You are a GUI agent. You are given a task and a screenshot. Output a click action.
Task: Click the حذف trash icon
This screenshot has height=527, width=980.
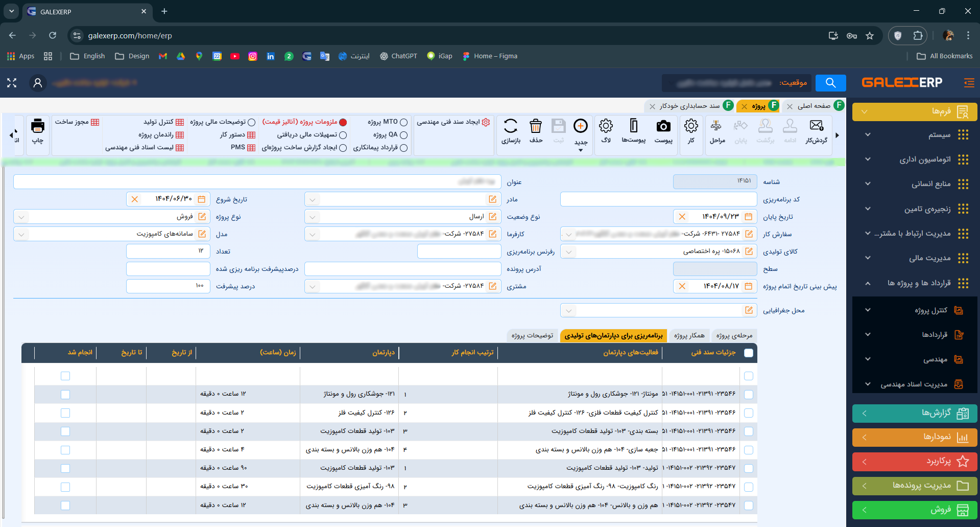[536, 126]
